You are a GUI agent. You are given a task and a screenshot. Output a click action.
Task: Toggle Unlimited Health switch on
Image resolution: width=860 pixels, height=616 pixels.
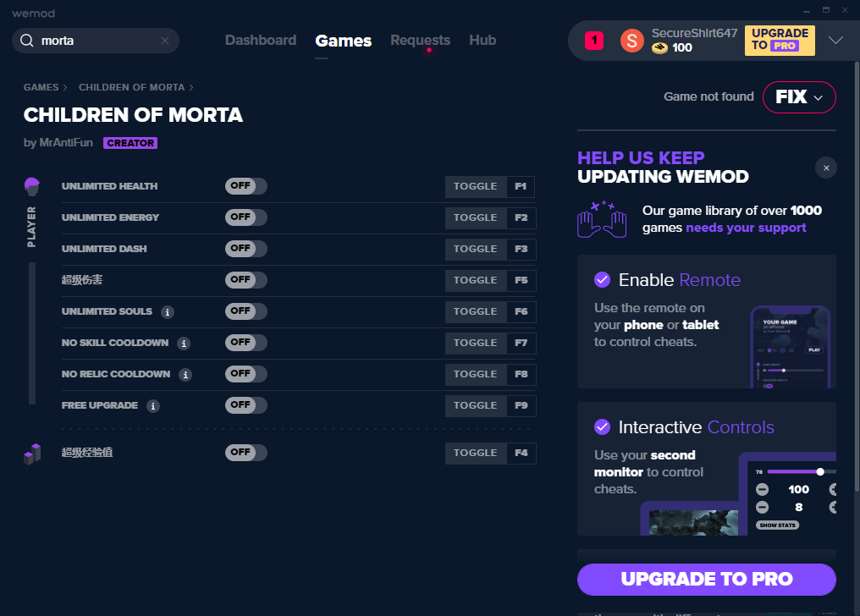245,186
